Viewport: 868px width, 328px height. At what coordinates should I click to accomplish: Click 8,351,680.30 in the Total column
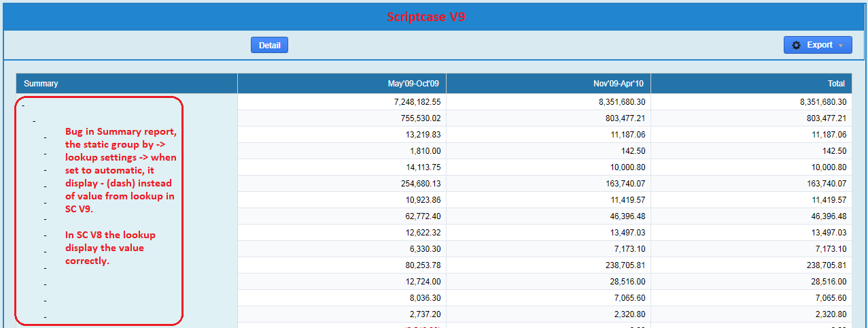click(822, 102)
